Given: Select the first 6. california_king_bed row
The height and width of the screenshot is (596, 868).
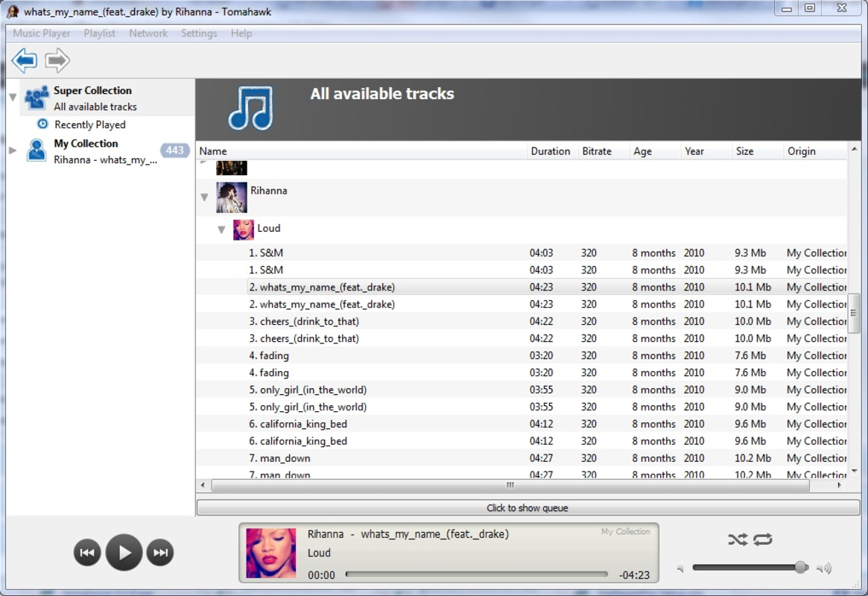Looking at the screenshot, I should (x=522, y=425).
